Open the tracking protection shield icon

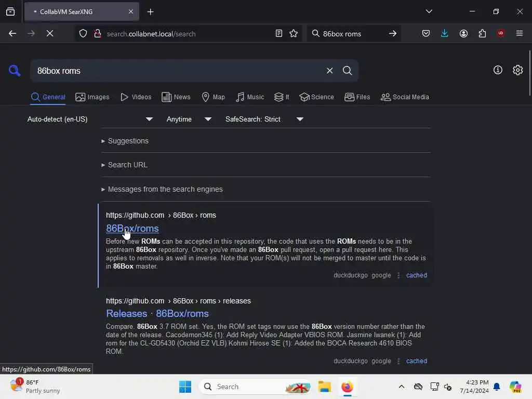tap(83, 33)
